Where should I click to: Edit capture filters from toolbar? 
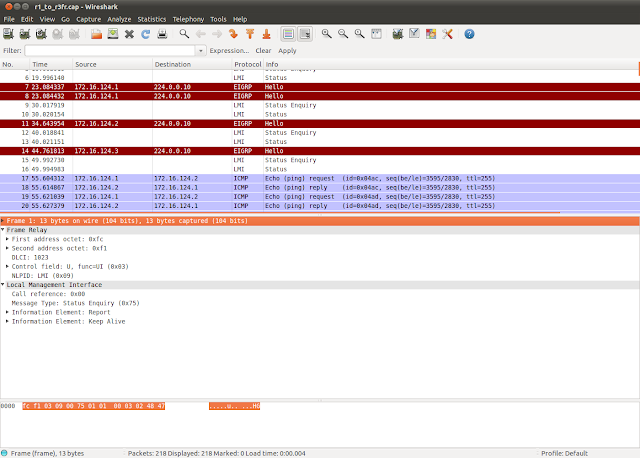(398, 34)
